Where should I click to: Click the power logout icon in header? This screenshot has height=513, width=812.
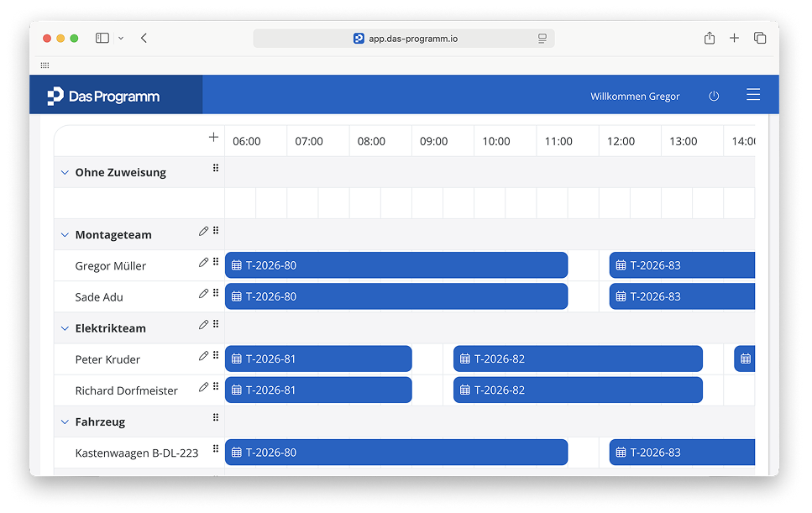click(x=714, y=97)
